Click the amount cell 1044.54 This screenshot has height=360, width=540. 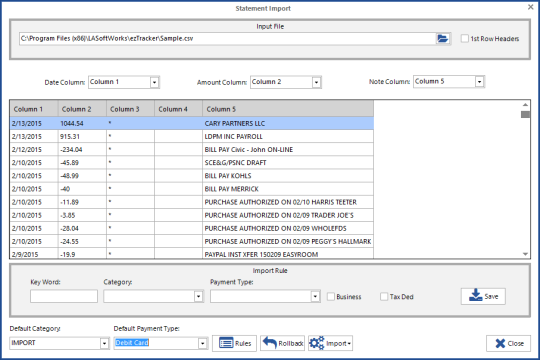(82, 123)
